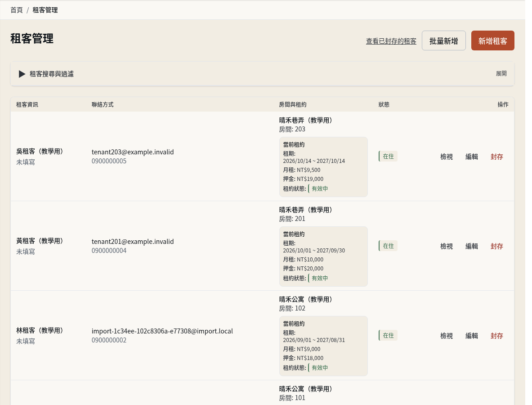The height and width of the screenshot is (405, 532).
Task: Click 封存 for 黃租客 row
Action: 496,247
